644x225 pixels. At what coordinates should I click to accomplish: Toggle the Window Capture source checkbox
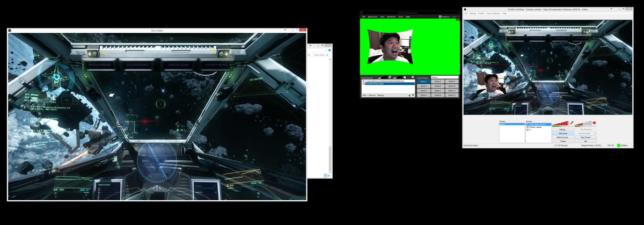point(528,127)
